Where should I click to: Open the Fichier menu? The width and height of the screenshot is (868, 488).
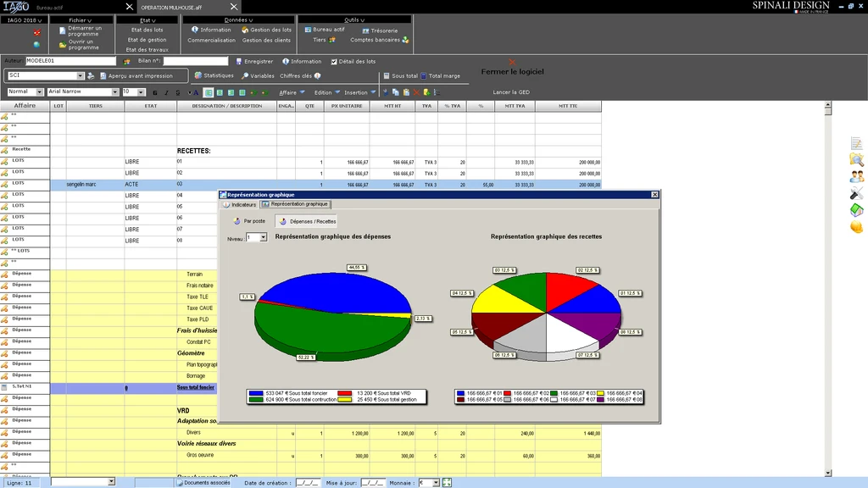click(81, 19)
